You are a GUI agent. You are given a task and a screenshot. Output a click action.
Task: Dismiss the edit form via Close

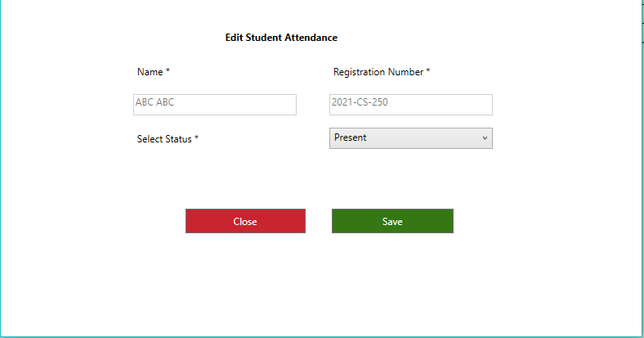pyautogui.click(x=245, y=221)
